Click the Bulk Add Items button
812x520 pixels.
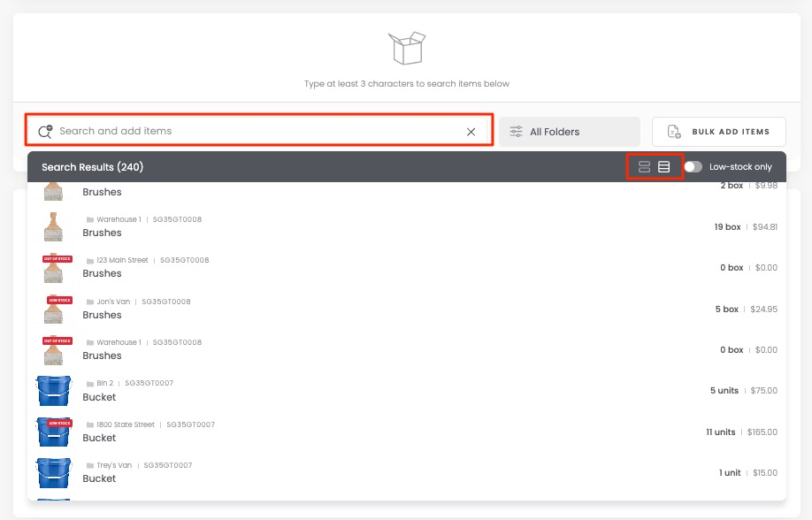point(718,132)
